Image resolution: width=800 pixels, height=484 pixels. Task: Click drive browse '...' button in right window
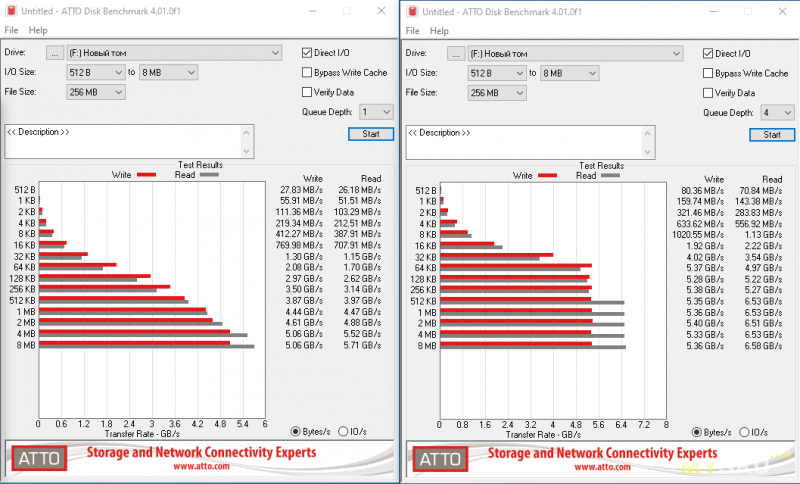(456, 52)
